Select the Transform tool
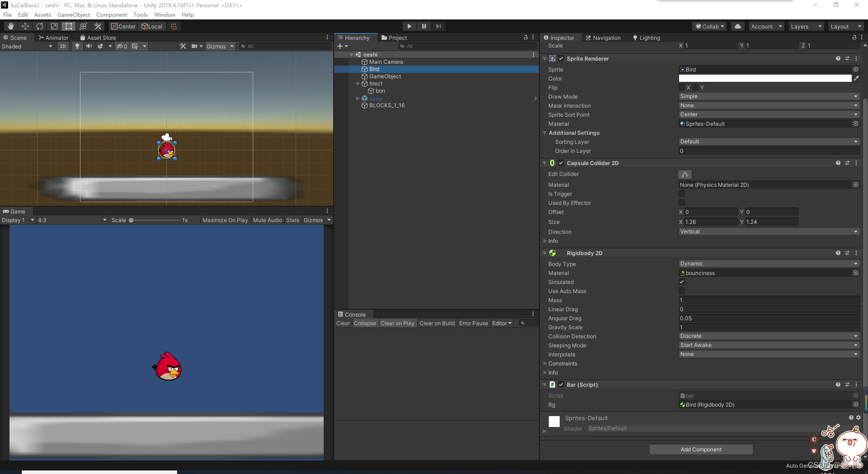 pos(83,26)
